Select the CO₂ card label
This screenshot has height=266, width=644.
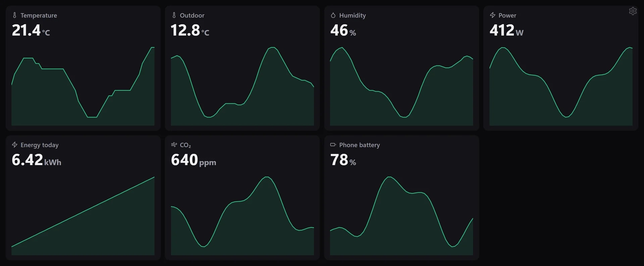coord(185,145)
